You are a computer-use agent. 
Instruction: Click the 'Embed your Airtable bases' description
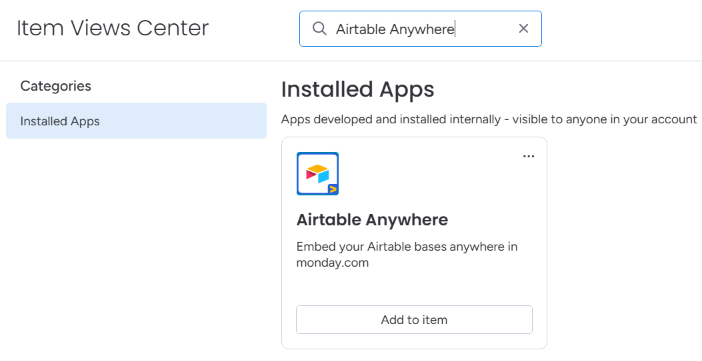pos(407,254)
